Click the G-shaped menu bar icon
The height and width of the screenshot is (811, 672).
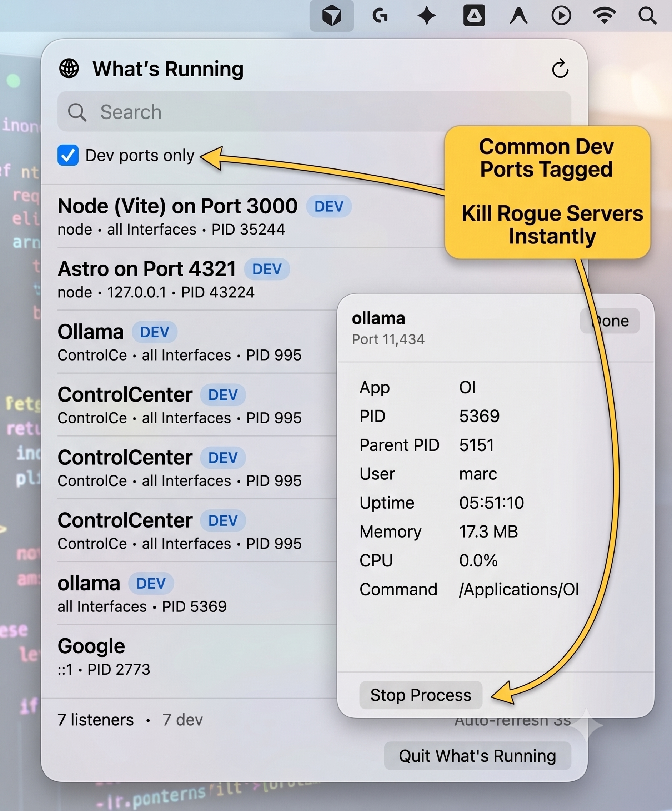coord(380,16)
